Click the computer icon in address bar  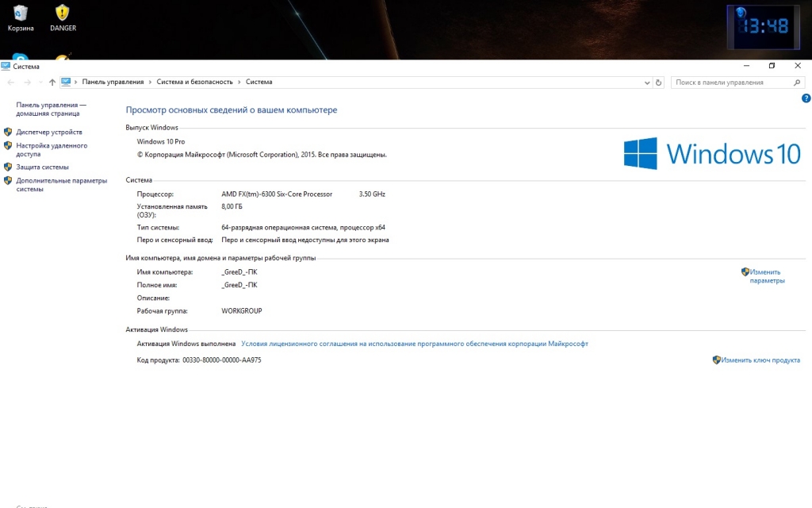[x=66, y=82]
